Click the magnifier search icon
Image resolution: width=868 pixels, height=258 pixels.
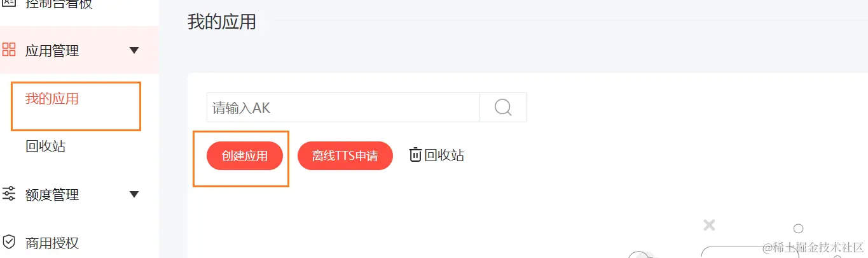(x=503, y=108)
